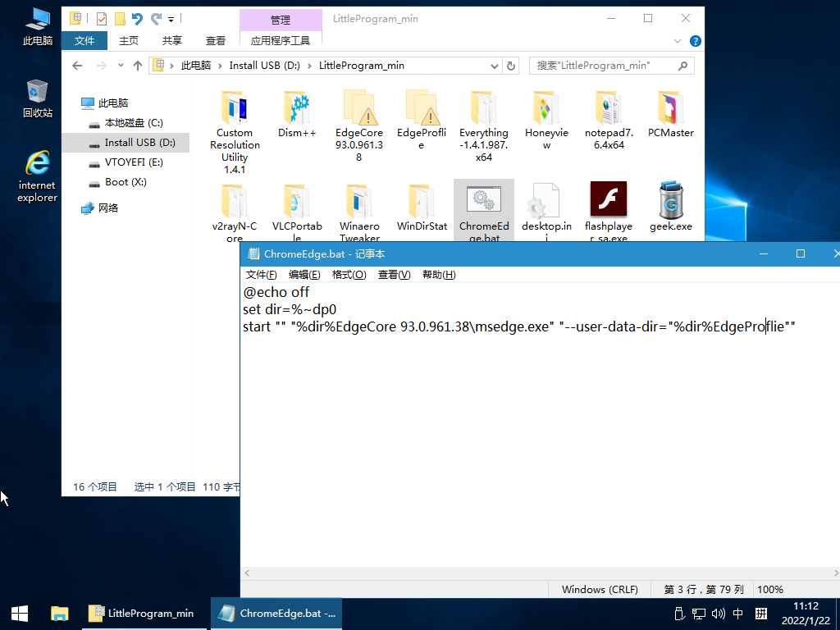Open Notepad 格式(O) menu
The image size is (840, 630).
click(x=349, y=274)
